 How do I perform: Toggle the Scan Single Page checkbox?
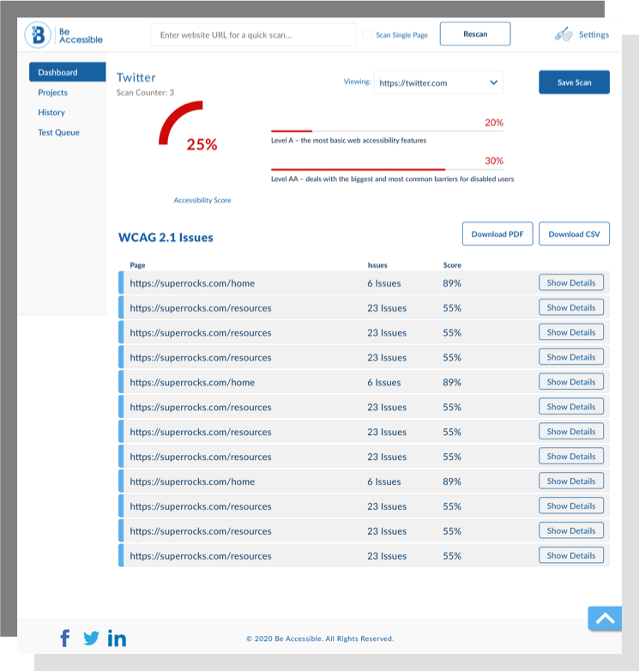pos(367,34)
